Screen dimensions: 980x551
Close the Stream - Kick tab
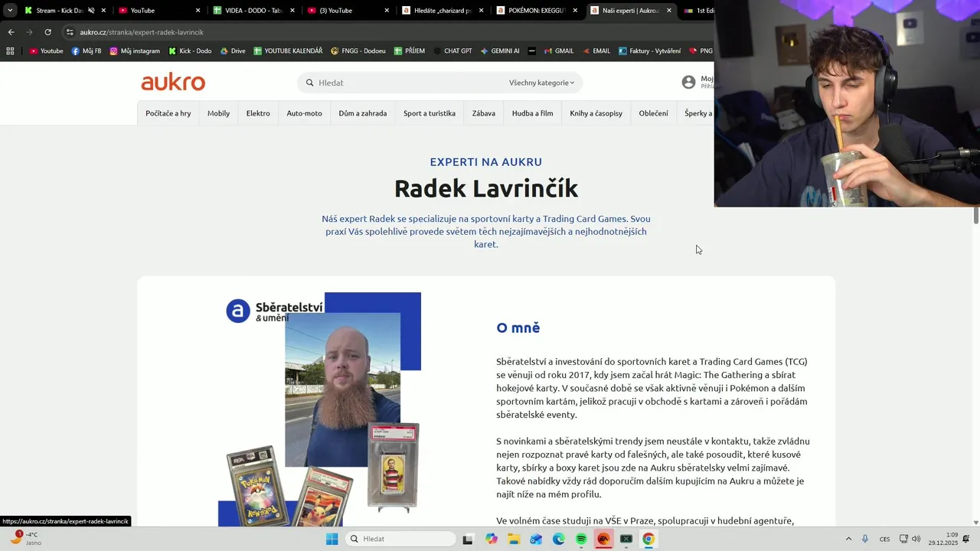[102, 11]
